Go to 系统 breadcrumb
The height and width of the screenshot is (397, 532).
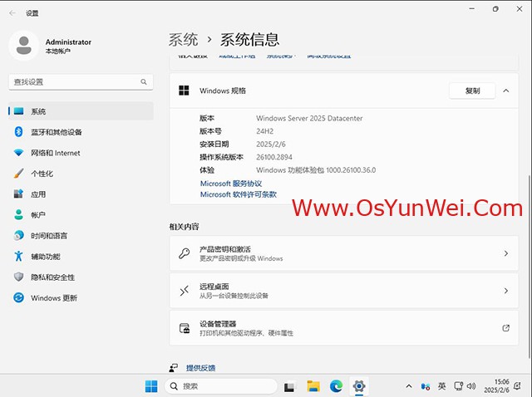pyautogui.click(x=184, y=40)
